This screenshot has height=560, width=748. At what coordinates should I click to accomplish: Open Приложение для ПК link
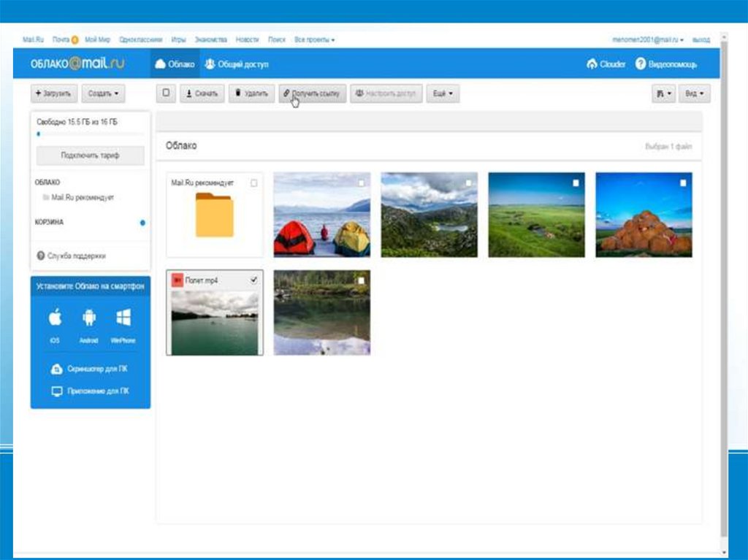(x=90, y=391)
